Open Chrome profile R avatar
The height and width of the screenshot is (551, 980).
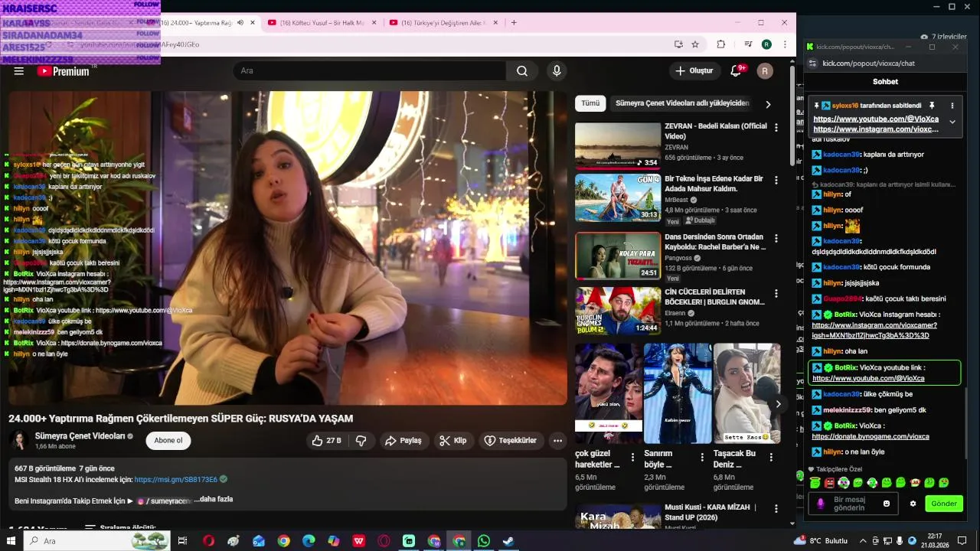pyautogui.click(x=766, y=44)
